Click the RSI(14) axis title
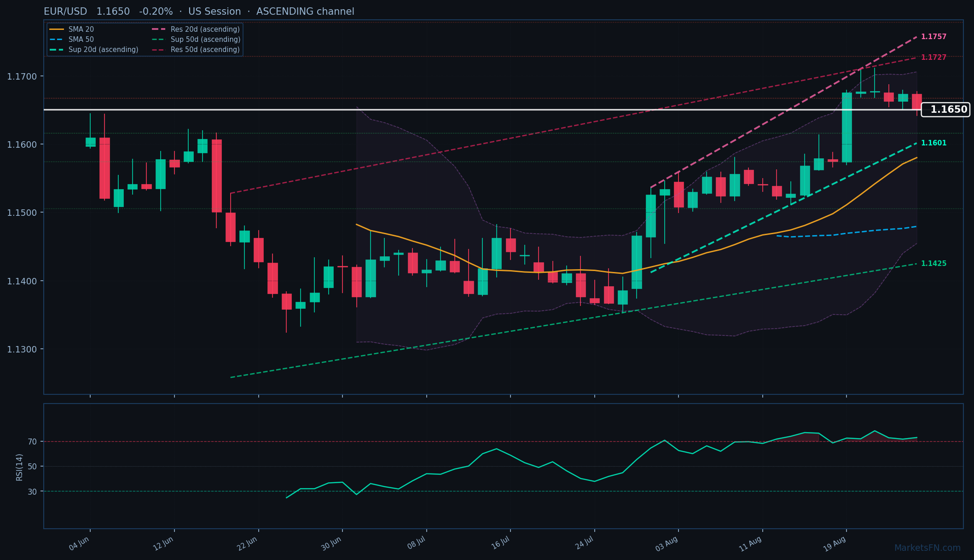Viewport: 974px width, 560px height. [19, 467]
